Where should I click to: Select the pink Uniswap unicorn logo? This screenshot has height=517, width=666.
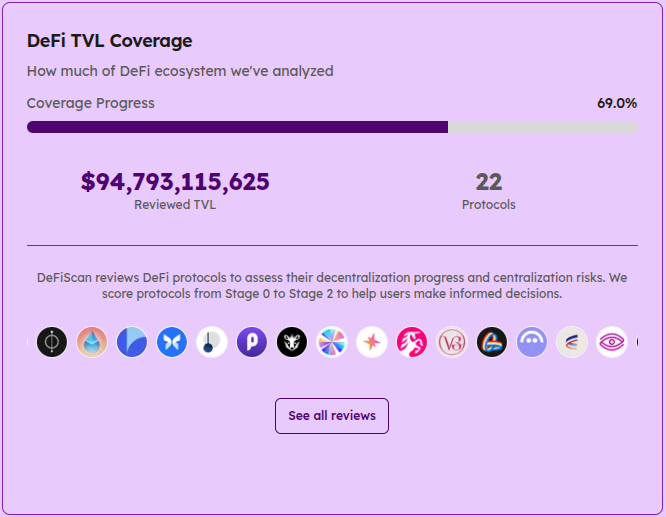[x=412, y=342]
